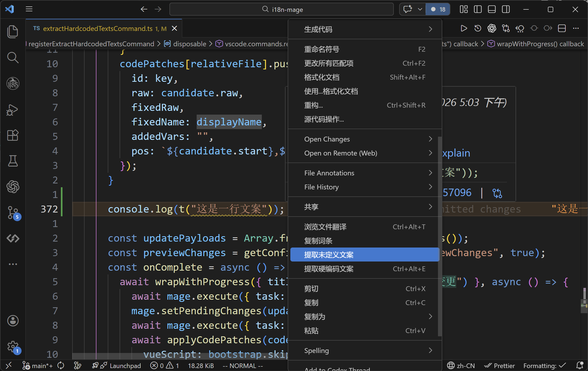Click the i18n-mage command center search box
Image resolution: width=588 pixels, height=371 pixels.
282,9
